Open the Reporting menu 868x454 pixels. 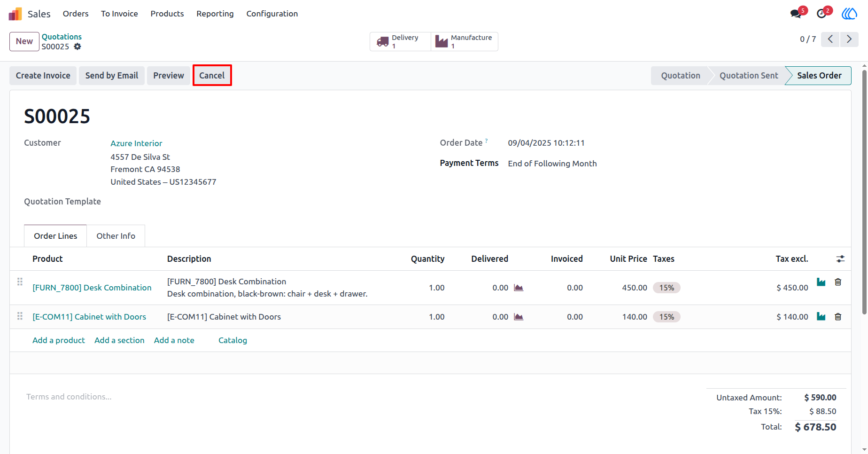click(x=215, y=14)
